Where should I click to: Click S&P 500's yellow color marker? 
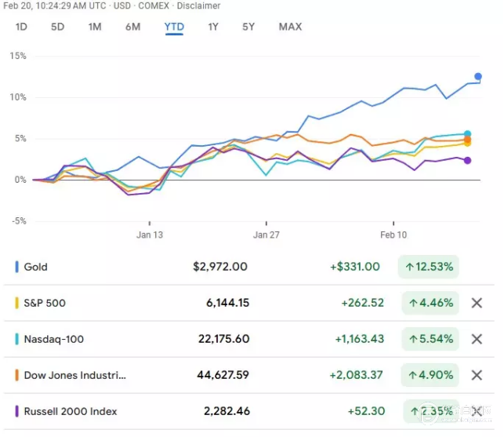pos(16,303)
